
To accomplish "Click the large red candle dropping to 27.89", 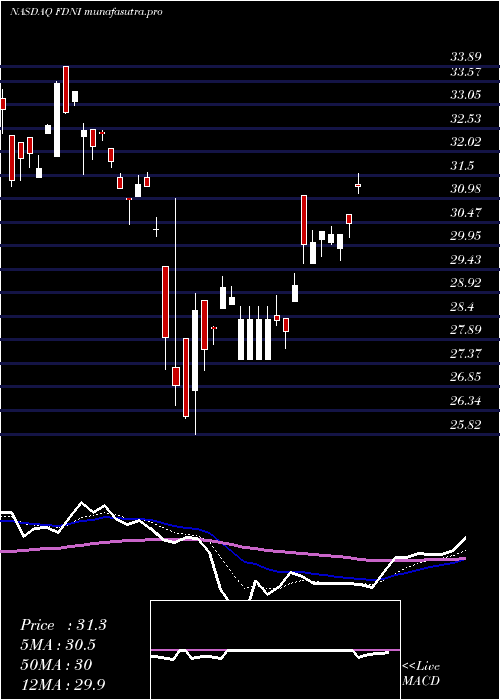I will pyautogui.click(x=165, y=302).
